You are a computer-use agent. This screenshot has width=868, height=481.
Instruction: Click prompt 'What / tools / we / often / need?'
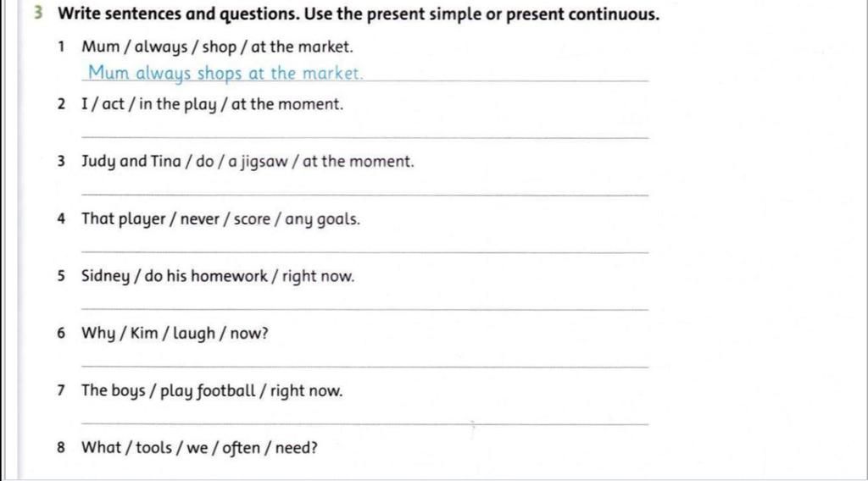tap(200, 448)
